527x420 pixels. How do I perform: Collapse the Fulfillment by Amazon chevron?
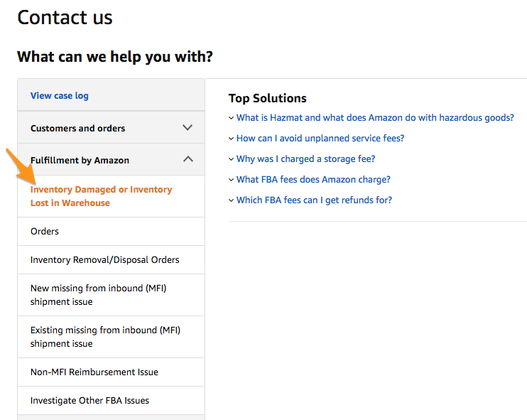[188, 160]
